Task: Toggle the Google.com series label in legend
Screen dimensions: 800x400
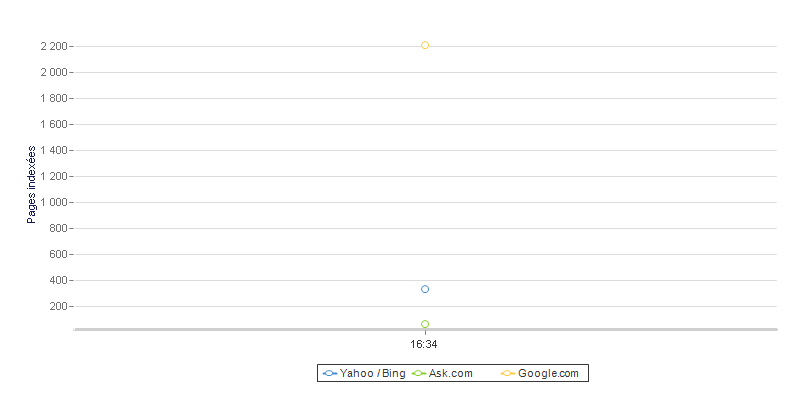Action: pos(548,373)
